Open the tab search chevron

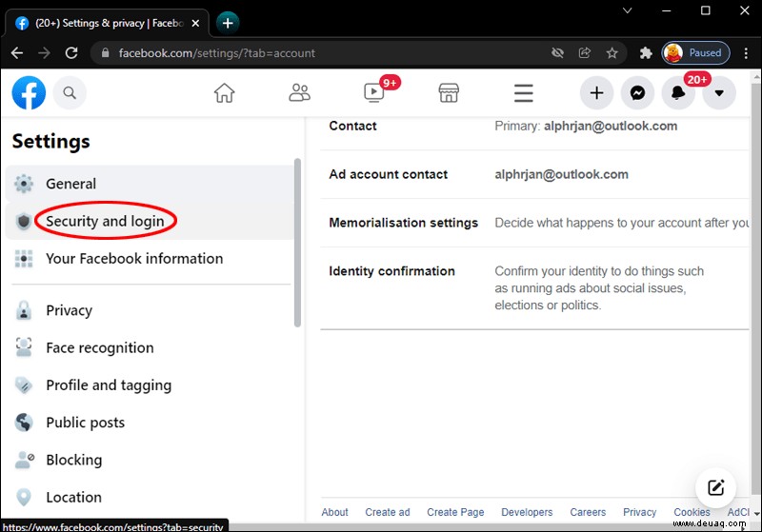[628, 10]
